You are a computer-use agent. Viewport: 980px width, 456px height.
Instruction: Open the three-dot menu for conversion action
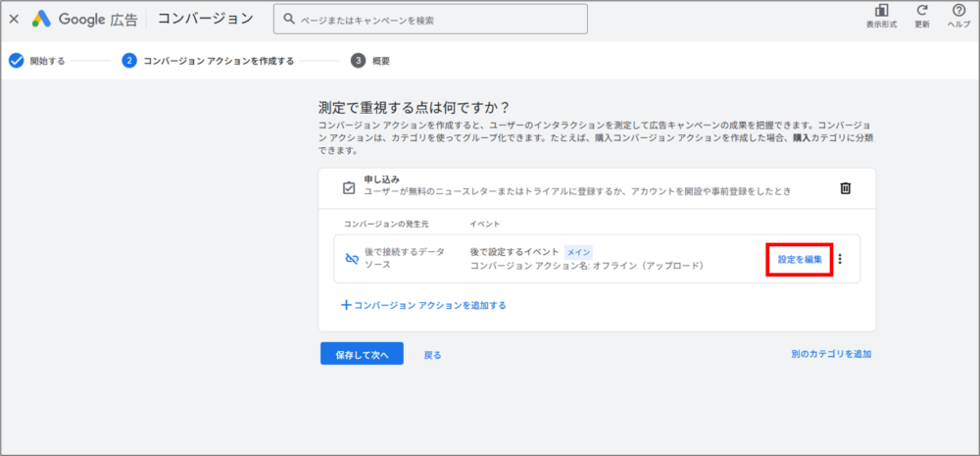pos(840,260)
